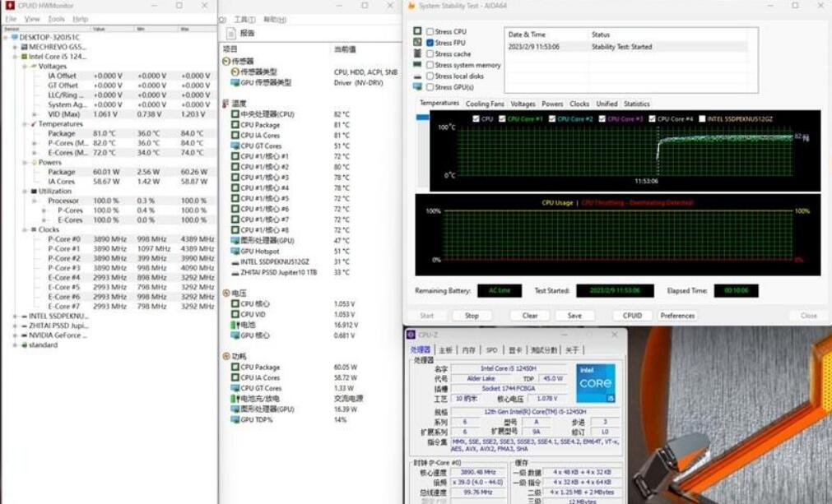Collapse the Clocks node in HWMonitor
The width and height of the screenshot is (832, 504).
point(25,229)
